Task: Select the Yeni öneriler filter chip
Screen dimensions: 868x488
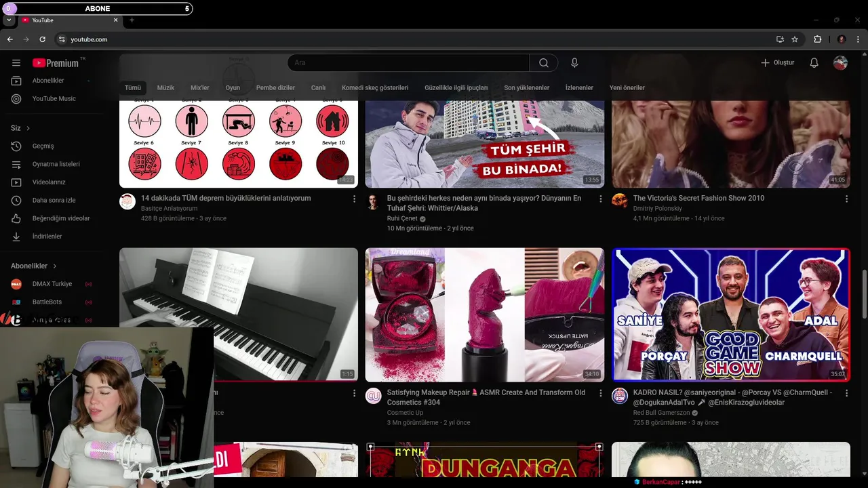Action: pos(627,88)
